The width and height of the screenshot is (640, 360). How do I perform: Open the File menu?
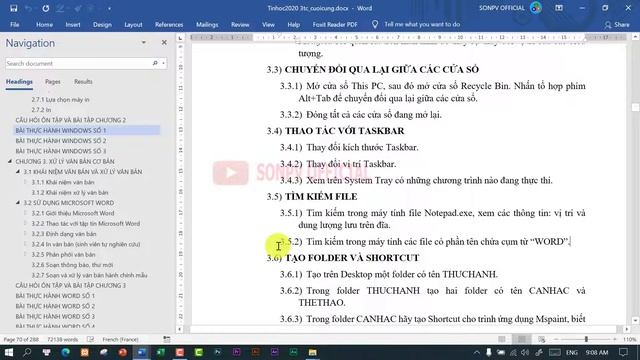click(x=15, y=24)
